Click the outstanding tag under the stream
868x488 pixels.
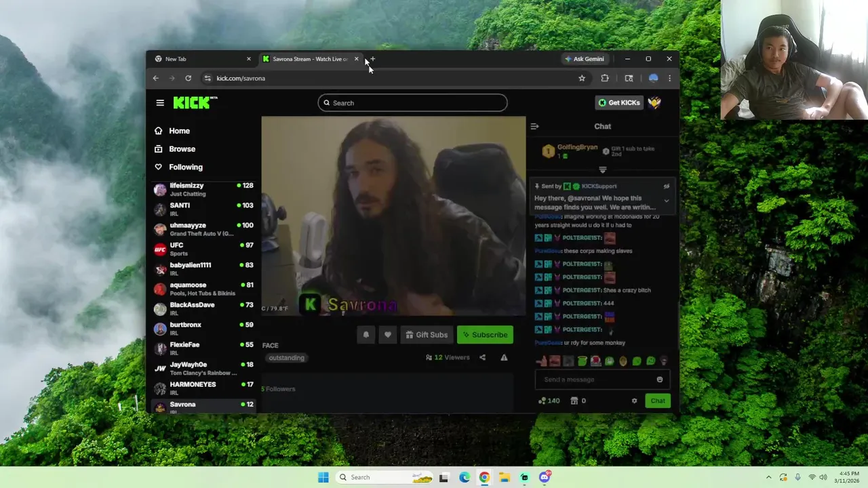[286, 357]
